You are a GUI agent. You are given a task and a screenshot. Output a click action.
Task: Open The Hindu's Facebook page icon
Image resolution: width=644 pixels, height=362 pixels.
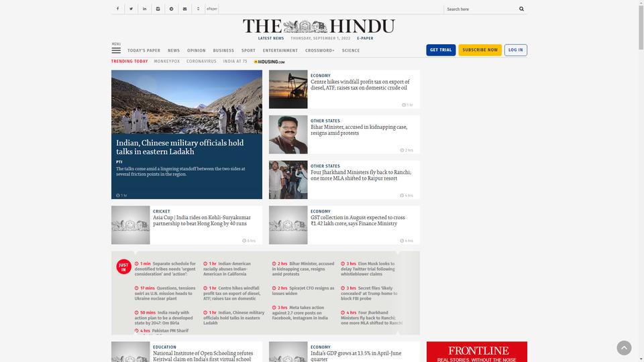tap(118, 9)
